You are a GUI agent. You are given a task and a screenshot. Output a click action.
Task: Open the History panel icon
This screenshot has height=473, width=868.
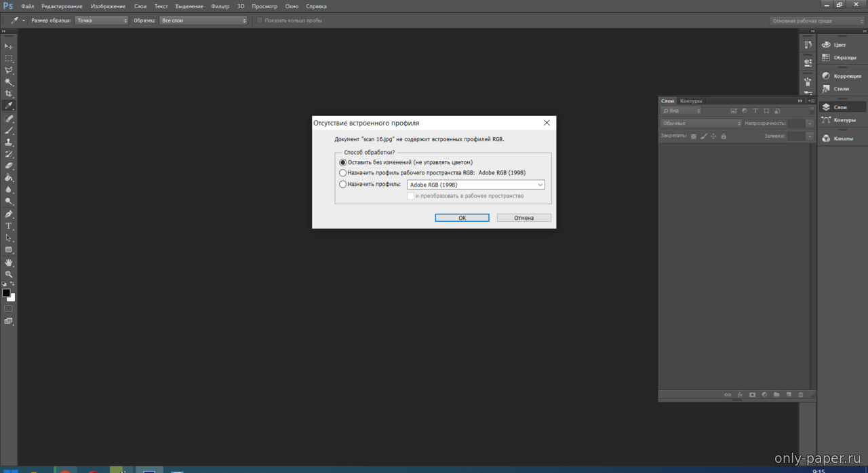808,45
